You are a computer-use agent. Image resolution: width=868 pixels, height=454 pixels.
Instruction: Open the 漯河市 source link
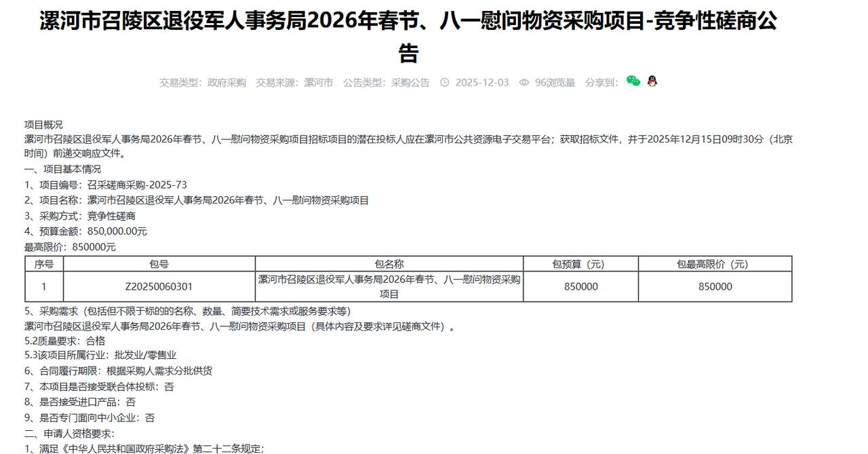[x=317, y=82]
